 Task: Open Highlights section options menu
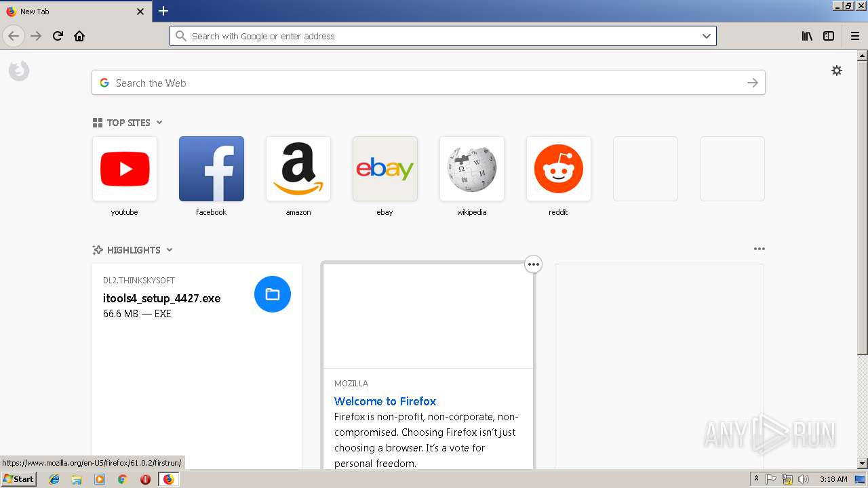(x=759, y=249)
